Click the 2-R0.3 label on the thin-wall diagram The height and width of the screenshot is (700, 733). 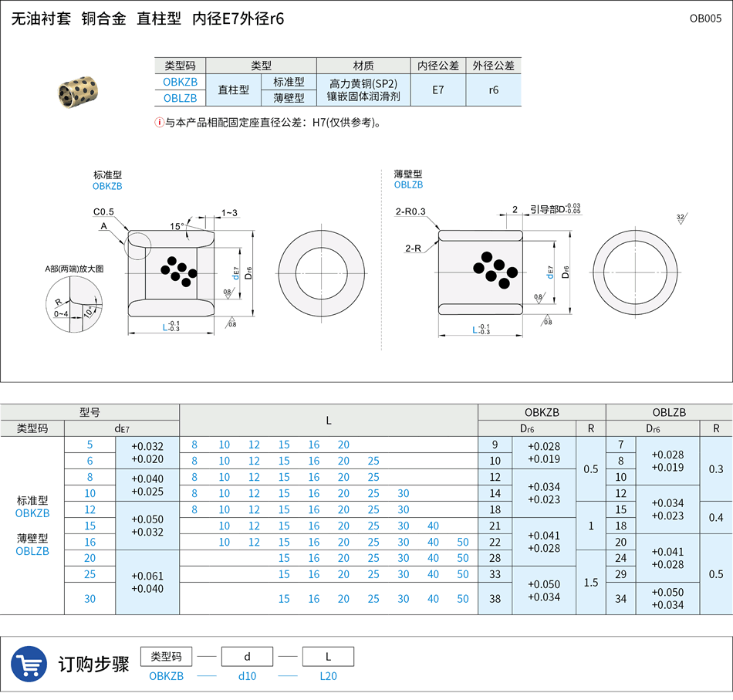410,211
